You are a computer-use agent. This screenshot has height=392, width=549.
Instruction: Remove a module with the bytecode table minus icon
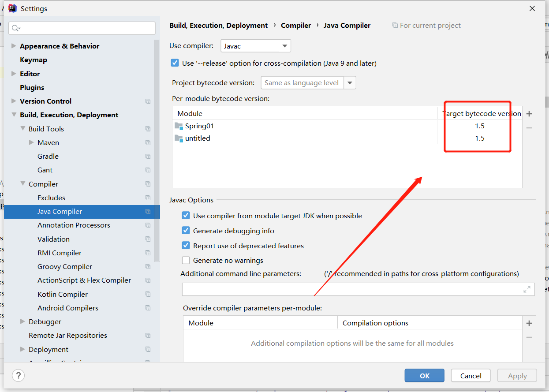[x=529, y=128]
